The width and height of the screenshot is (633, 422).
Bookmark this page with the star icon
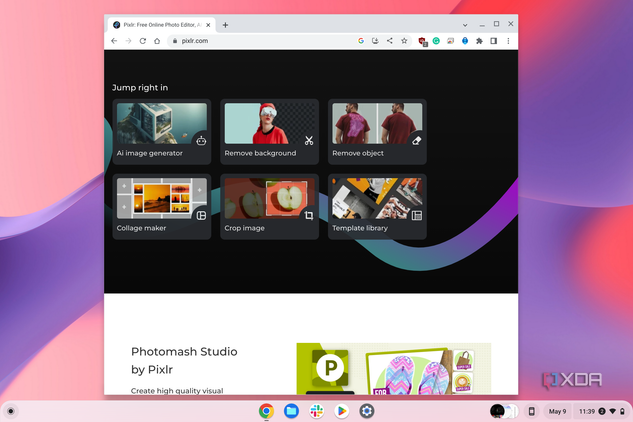click(x=404, y=41)
